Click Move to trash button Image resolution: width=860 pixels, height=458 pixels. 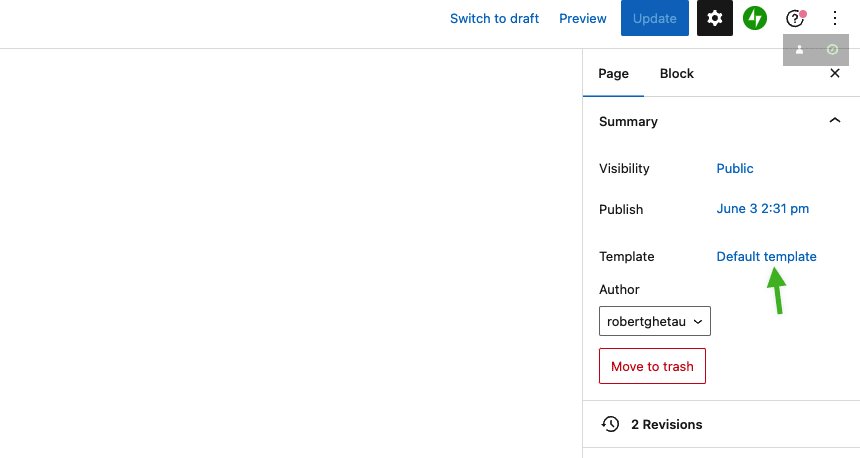click(x=652, y=366)
